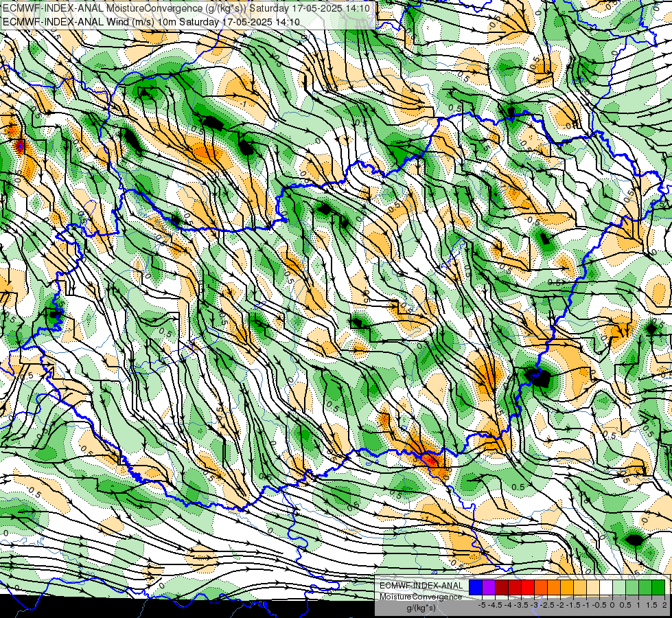Click the white swatch in the legend
Viewport: 672px width, 618px height.
coord(606,587)
